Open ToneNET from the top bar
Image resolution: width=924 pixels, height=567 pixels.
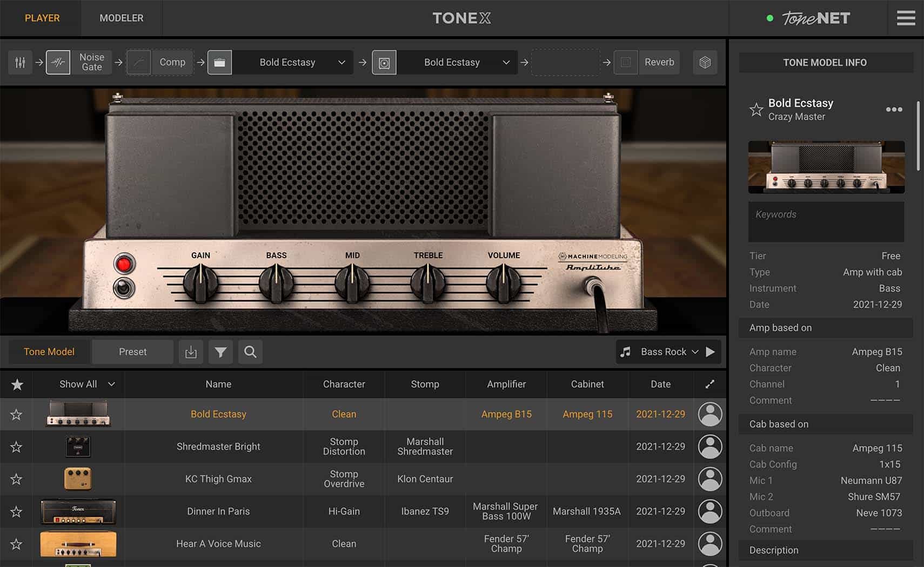coord(815,18)
